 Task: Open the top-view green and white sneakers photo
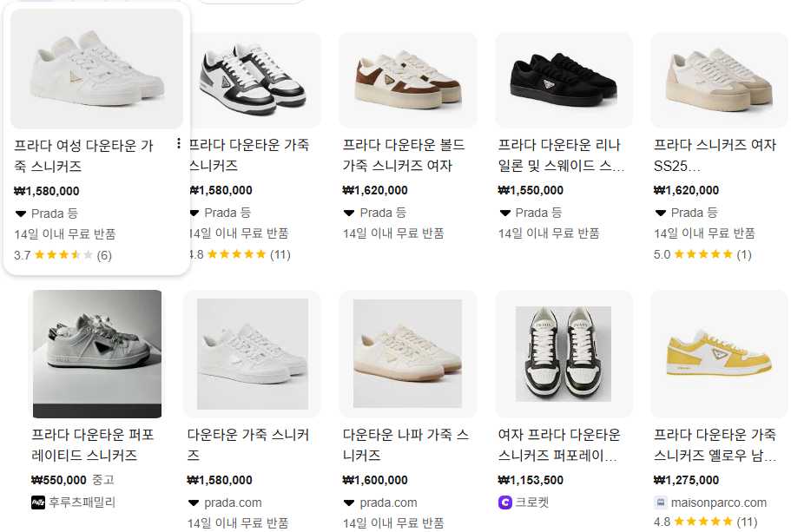(x=564, y=354)
